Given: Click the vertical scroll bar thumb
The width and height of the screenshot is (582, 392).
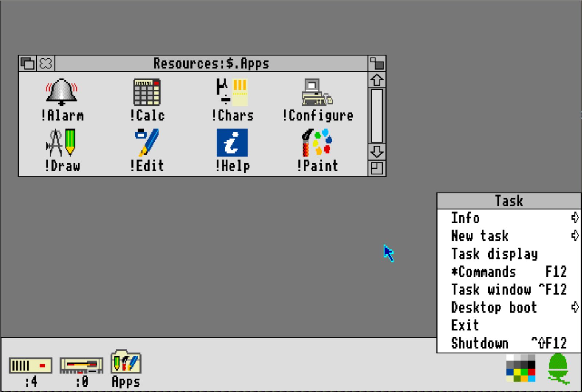Looking at the screenshot, I should [x=377, y=116].
